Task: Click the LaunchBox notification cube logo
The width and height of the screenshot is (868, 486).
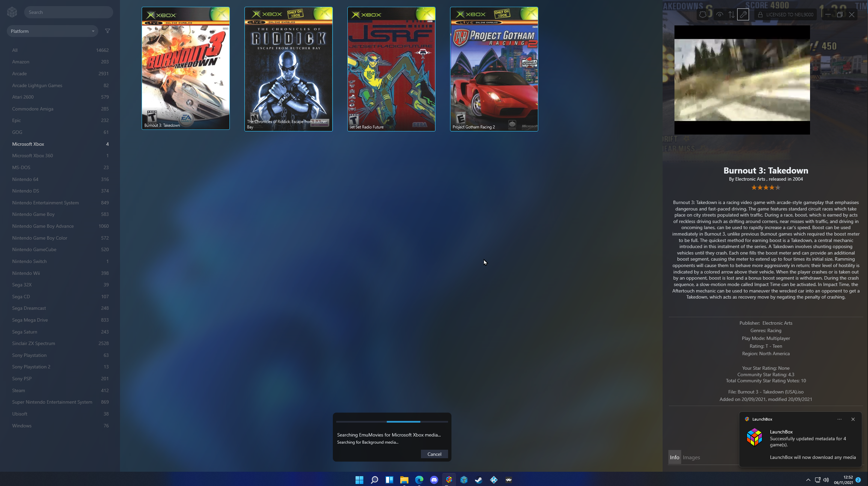Action: [754, 438]
